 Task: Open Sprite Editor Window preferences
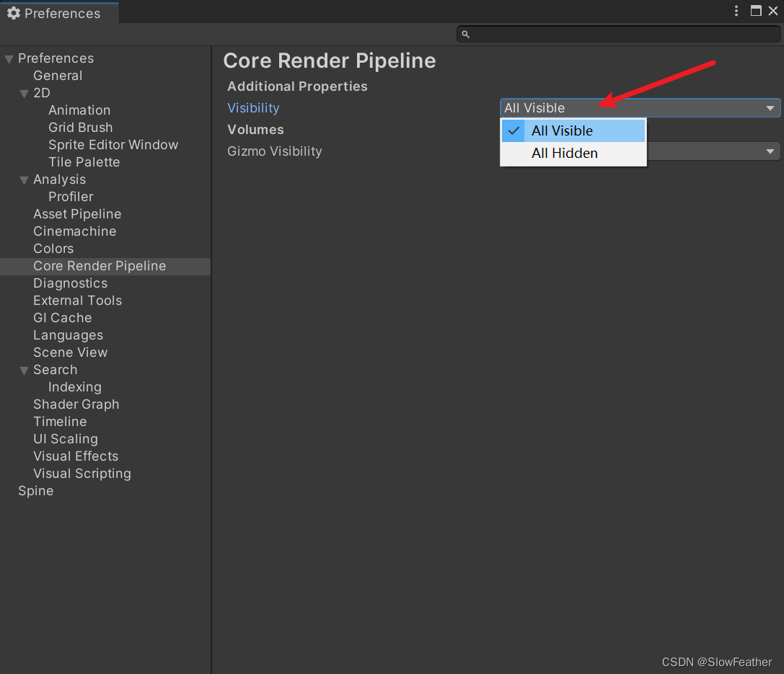(113, 145)
